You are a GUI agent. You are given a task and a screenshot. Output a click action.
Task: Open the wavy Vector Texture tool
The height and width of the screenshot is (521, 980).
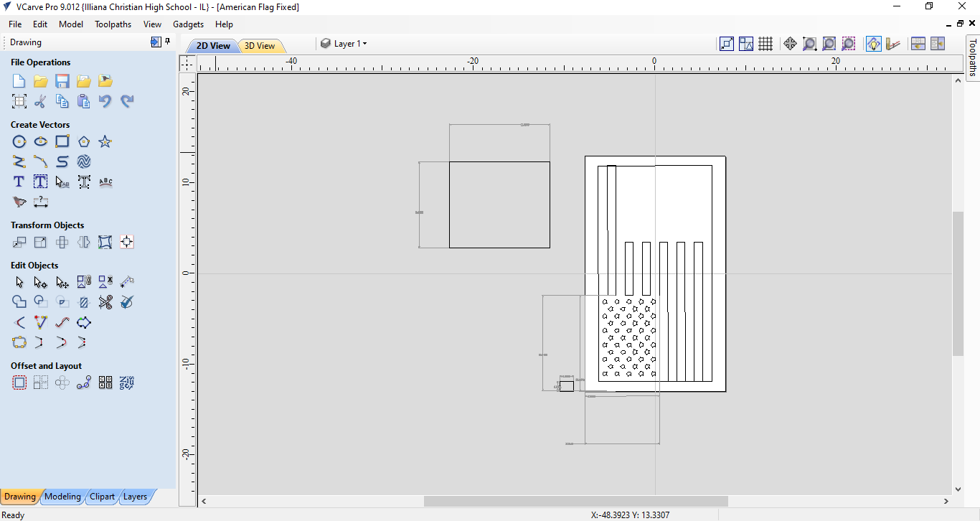click(84, 161)
